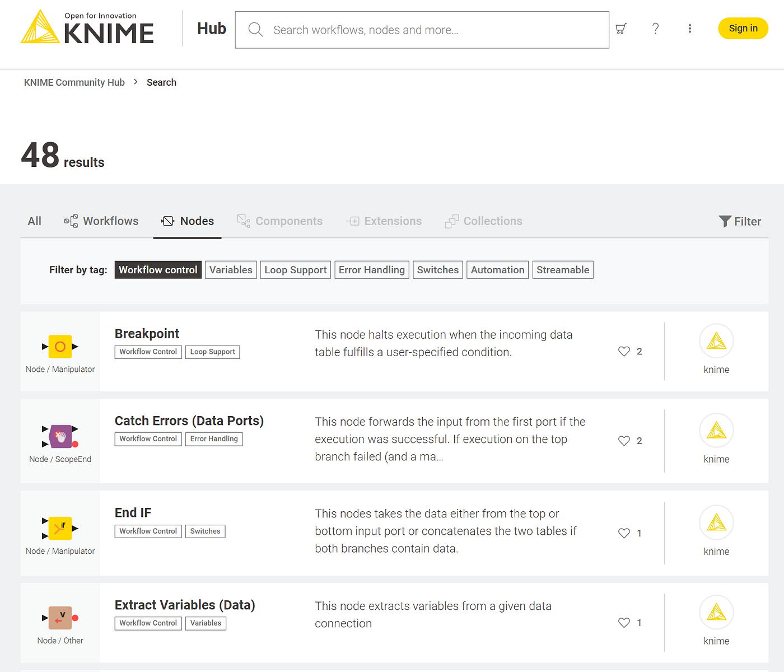The height and width of the screenshot is (672, 784).
Task: Click Switches tag under End IF
Action: (x=206, y=531)
